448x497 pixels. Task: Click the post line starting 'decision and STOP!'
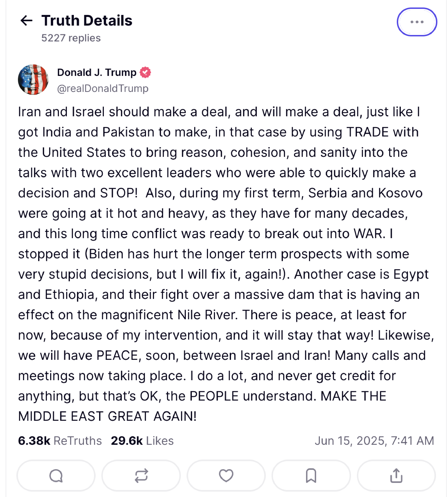pos(220,193)
